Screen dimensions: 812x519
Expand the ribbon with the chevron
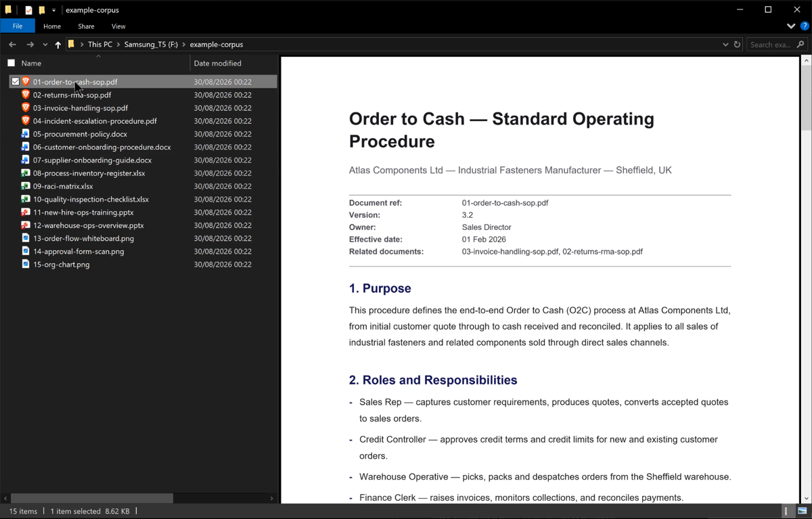(x=791, y=26)
